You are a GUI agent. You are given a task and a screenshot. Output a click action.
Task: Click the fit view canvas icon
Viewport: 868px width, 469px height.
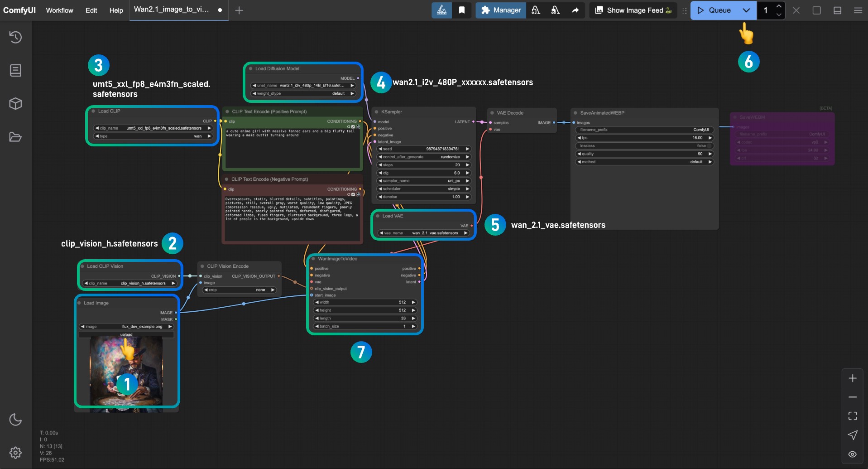point(853,416)
